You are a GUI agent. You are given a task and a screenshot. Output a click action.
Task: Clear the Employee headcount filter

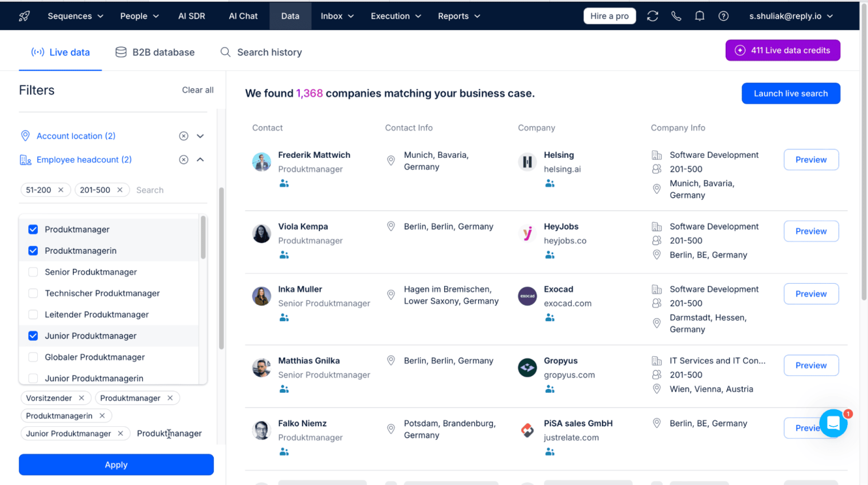[x=184, y=159]
